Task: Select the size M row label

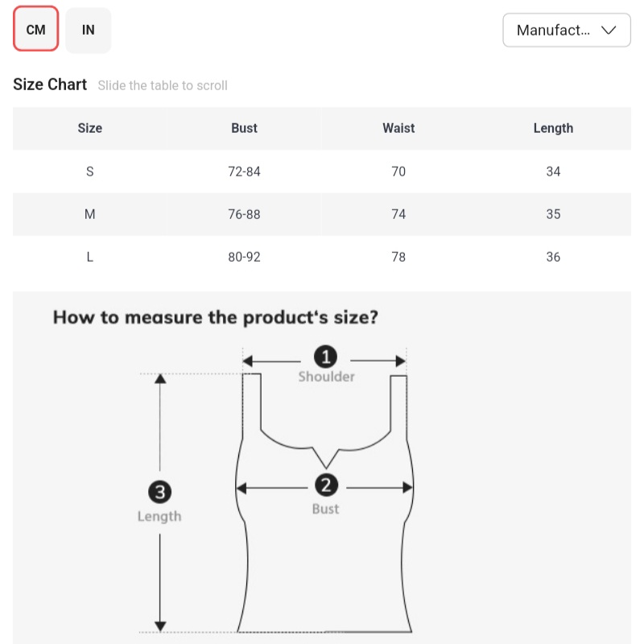Action: click(90, 214)
